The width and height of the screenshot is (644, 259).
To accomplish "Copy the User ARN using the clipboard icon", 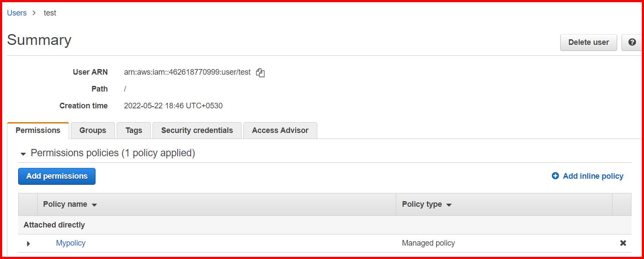I will [x=260, y=72].
